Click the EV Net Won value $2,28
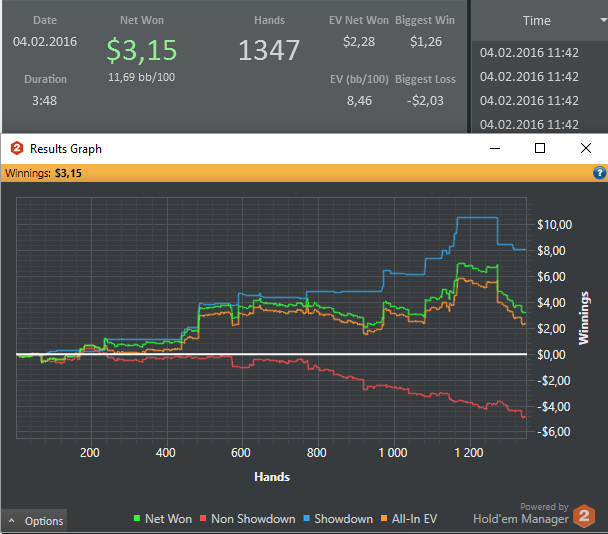The width and height of the screenshot is (608, 534). (359, 41)
